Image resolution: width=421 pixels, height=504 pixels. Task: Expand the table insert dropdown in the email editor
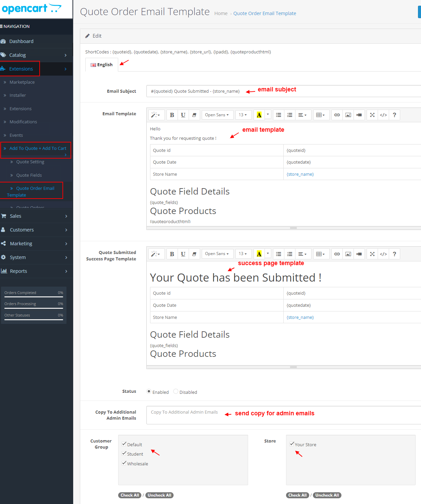[x=321, y=115]
